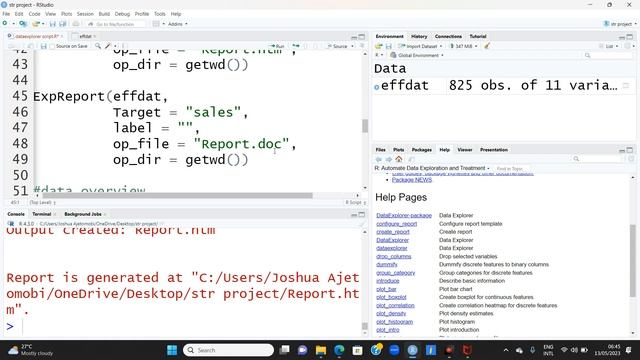View effdat as table grid icon
Screen dimensions: 640x360
pyautogui.click(x=626, y=86)
